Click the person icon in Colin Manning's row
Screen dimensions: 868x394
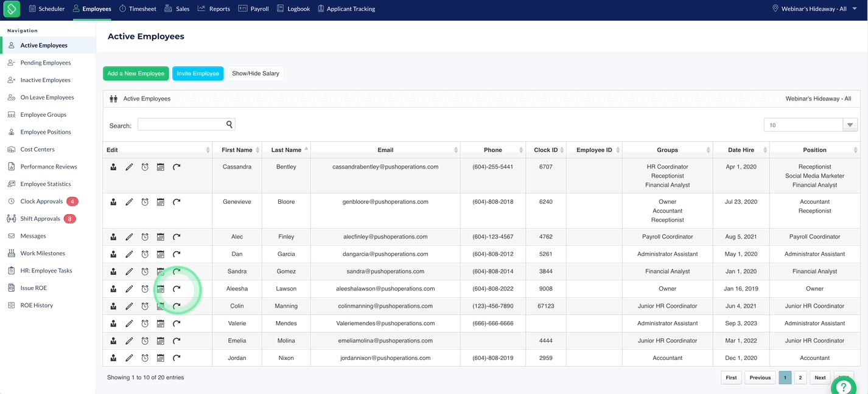[x=113, y=306]
